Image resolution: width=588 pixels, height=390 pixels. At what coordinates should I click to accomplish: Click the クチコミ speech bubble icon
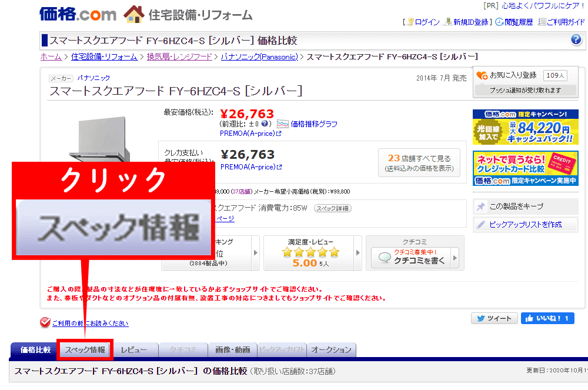click(385, 258)
